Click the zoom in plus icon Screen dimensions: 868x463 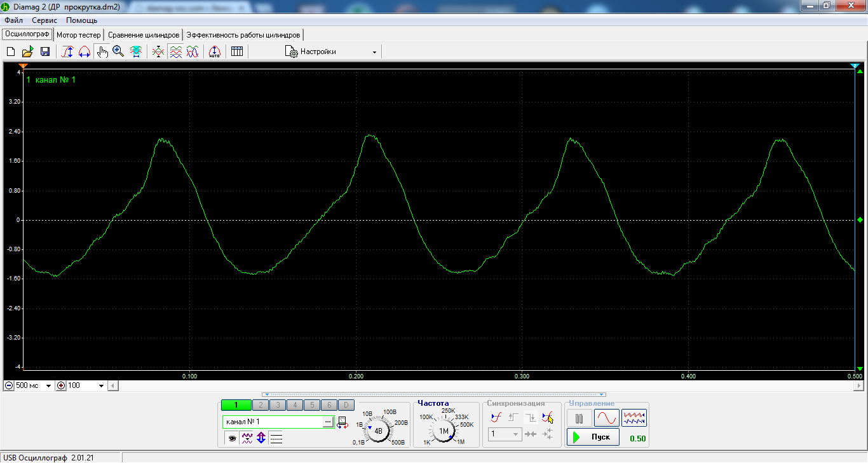[62, 385]
